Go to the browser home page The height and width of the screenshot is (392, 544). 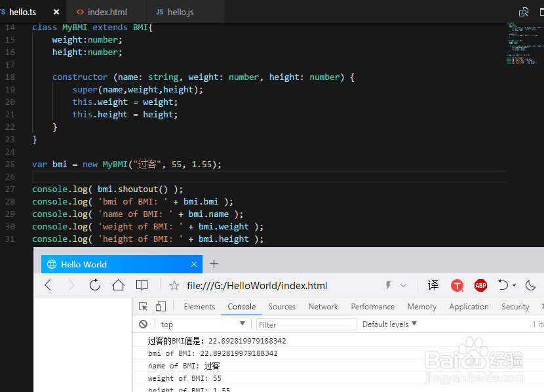coord(118,285)
